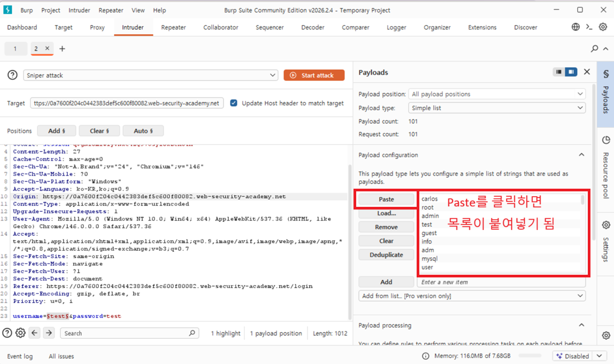Screen dimensions: 614x364
Task: Select Intruder attack tab 1
Action: pos(16,49)
